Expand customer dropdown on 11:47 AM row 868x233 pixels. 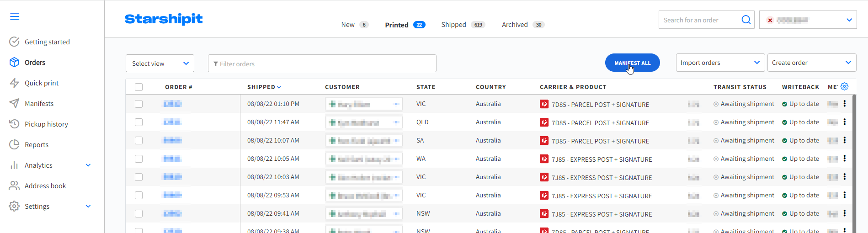pos(396,122)
